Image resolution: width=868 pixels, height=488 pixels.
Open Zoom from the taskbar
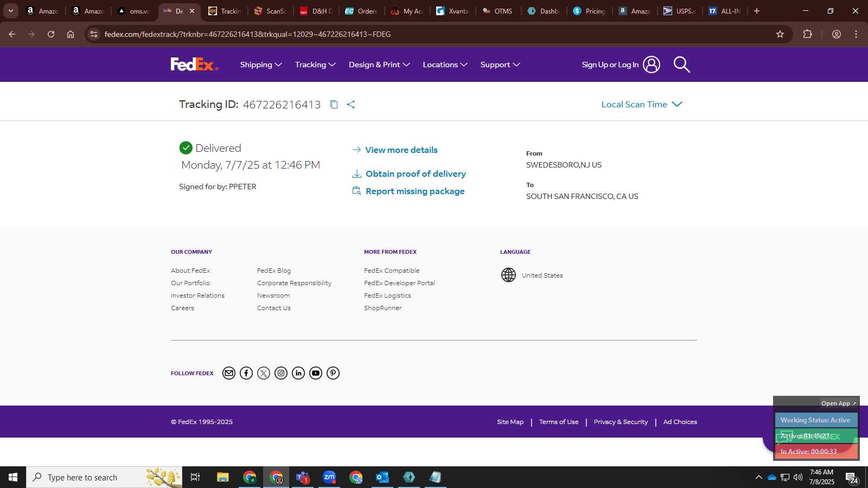coord(329,477)
